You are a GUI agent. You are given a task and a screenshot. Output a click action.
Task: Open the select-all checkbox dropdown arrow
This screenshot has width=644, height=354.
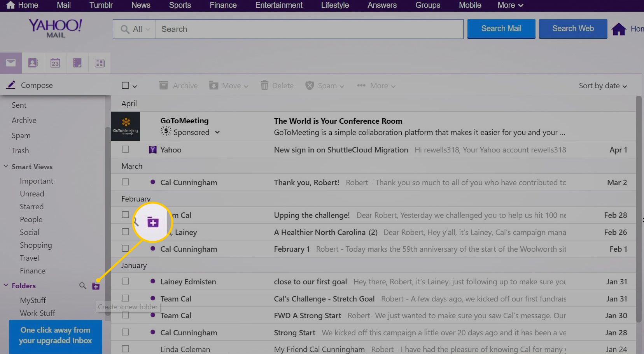[135, 86]
